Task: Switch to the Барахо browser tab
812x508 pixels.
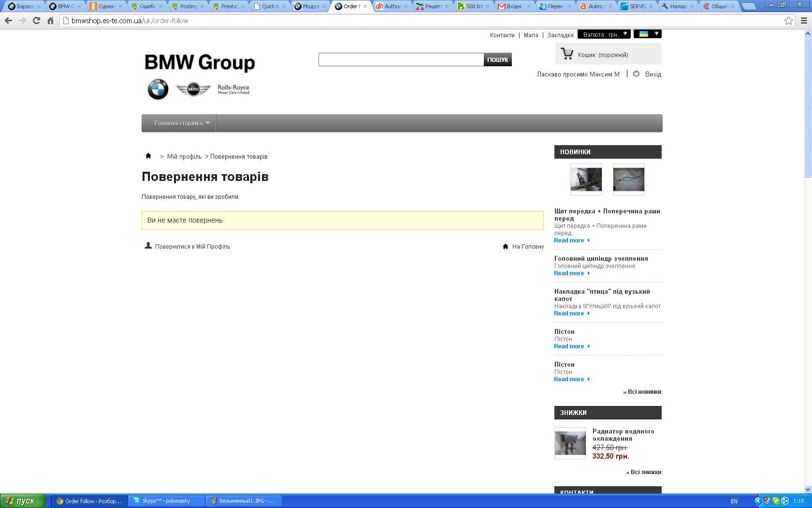Action: pyautogui.click(x=24, y=6)
